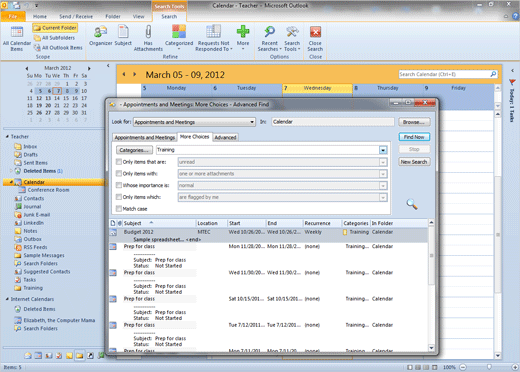
Task: Open Recent Searches list
Action: tap(269, 38)
